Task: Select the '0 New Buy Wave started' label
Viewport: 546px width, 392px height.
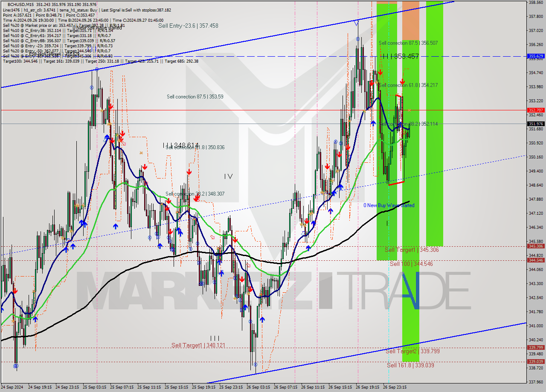Action: coord(389,205)
